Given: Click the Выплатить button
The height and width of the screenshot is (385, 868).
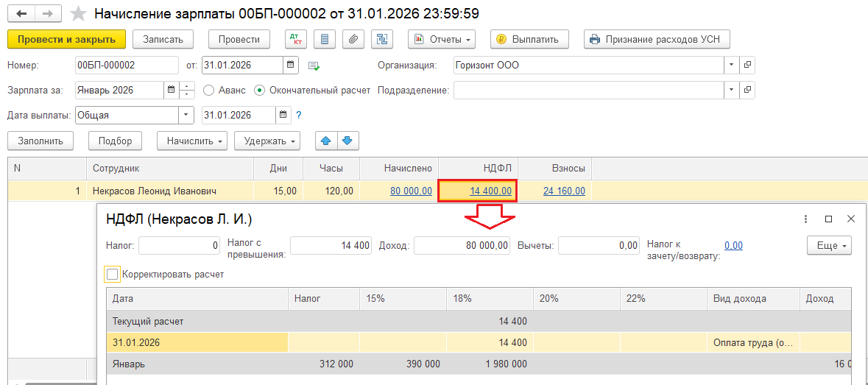Looking at the screenshot, I should point(529,39).
